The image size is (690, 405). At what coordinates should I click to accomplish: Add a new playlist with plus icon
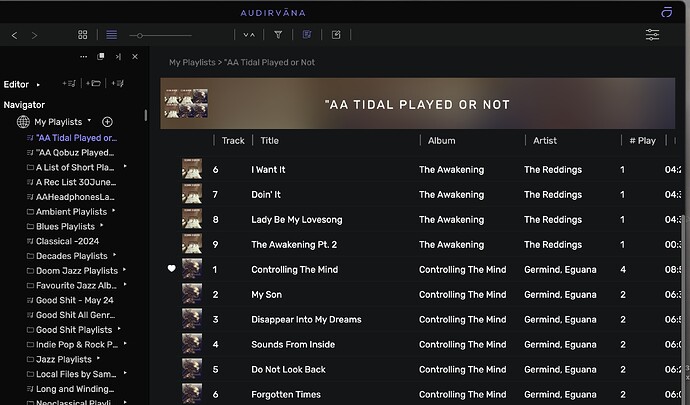[x=107, y=122]
